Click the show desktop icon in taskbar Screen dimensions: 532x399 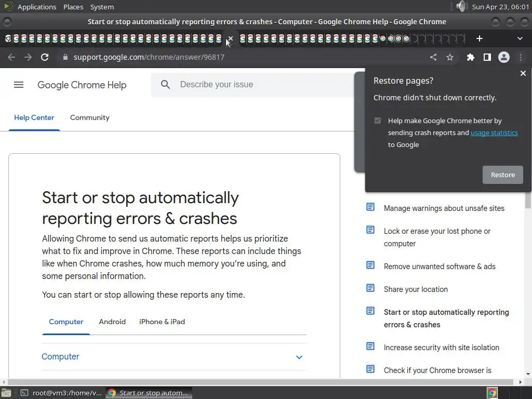pos(6,393)
